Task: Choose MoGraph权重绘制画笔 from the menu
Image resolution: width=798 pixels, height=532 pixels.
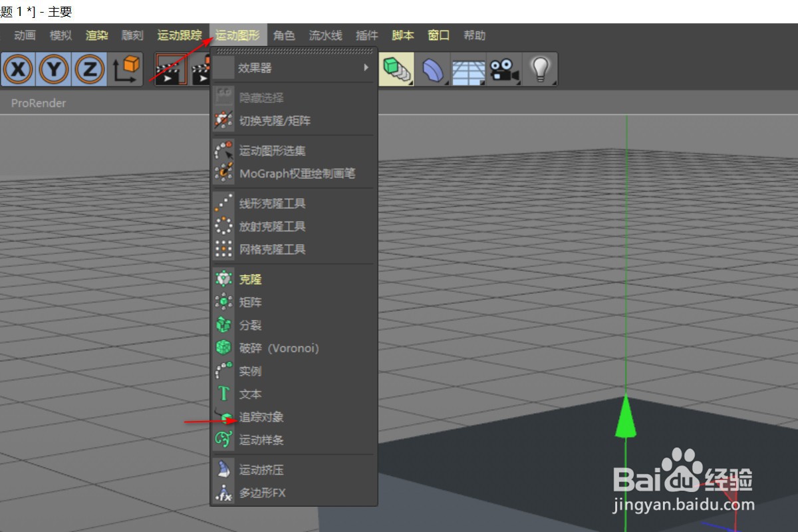Action: (295, 172)
